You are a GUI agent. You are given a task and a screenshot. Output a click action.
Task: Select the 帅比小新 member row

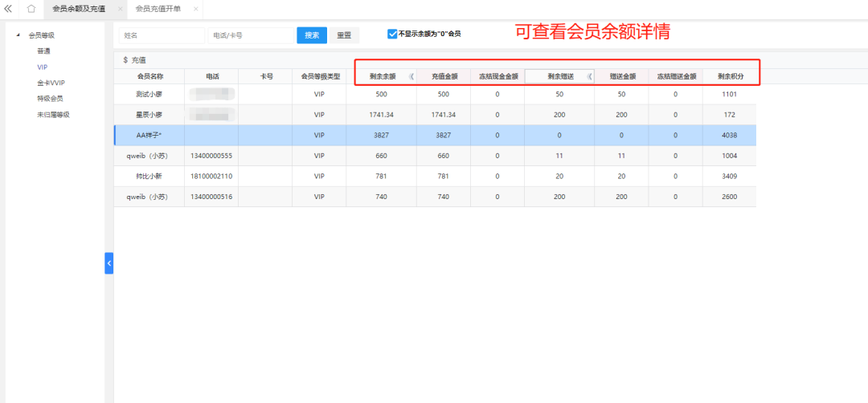[x=149, y=176]
